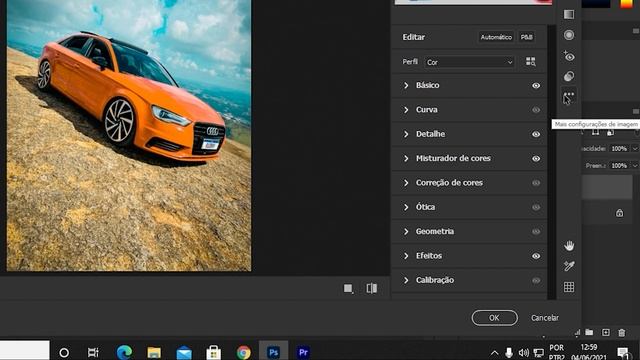Click the Editar panel heading
This screenshot has width=640, height=360.
pyautogui.click(x=413, y=37)
